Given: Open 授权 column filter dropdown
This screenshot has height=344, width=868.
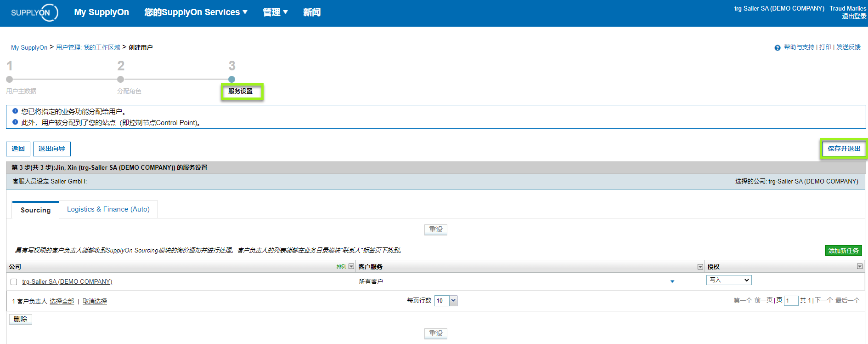Looking at the screenshot, I should tap(860, 267).
